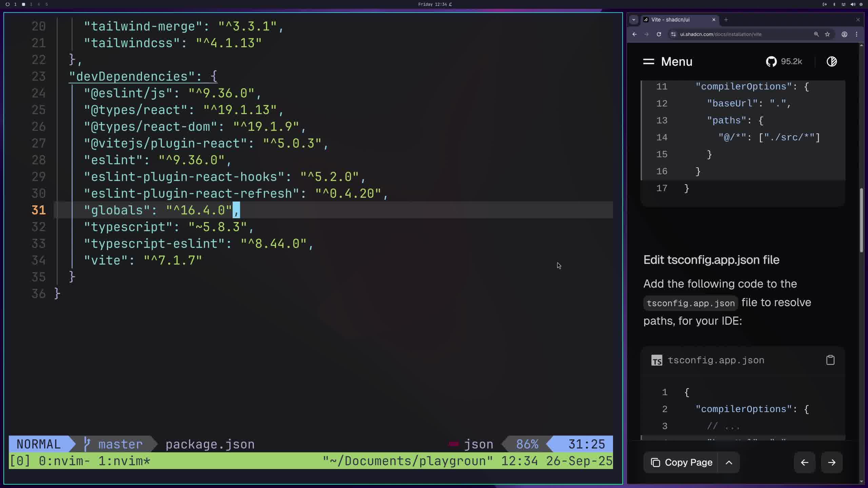Expand the Copy Page options chevron

(x=729, y=462)
